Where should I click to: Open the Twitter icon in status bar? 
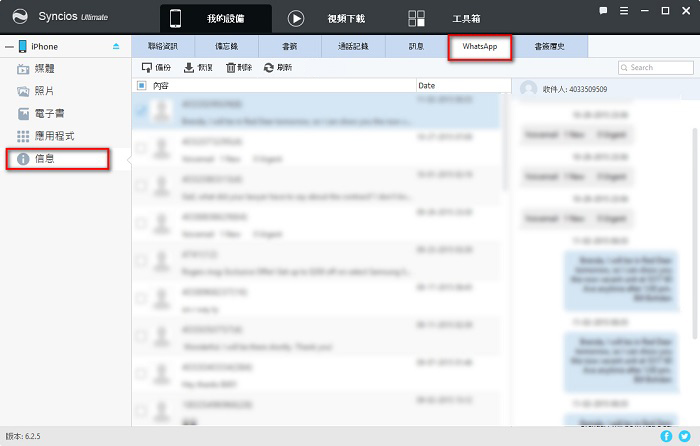pos(685,436)
